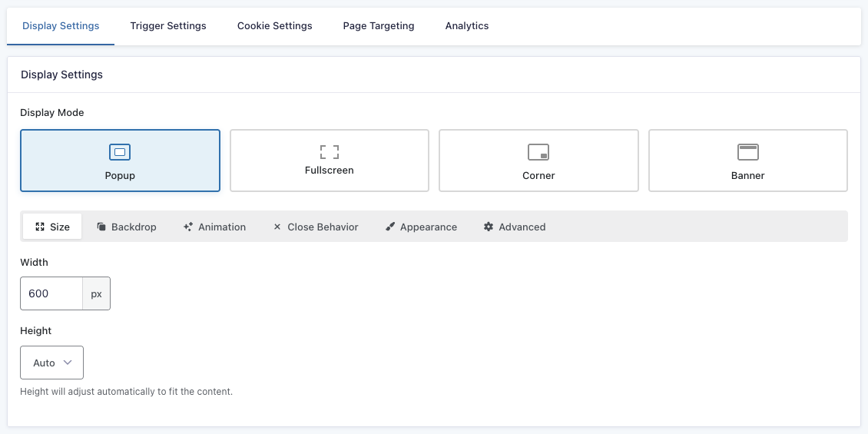Click the Appearance paintbrush icon

point(390,227)
